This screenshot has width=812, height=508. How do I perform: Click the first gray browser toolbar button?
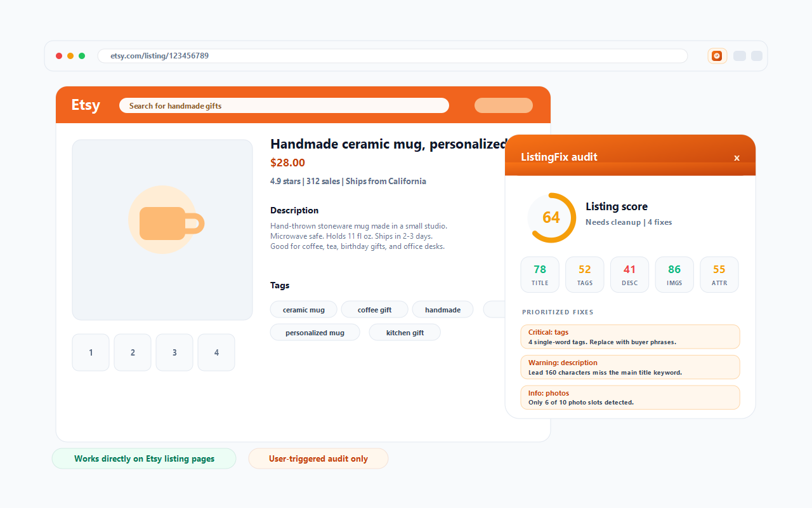[x=739, y=56]
